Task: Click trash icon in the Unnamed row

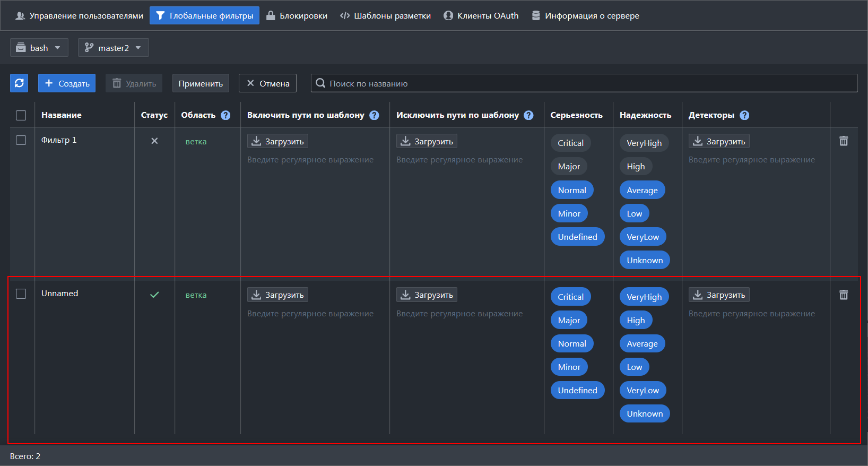Action: (844, 295)
